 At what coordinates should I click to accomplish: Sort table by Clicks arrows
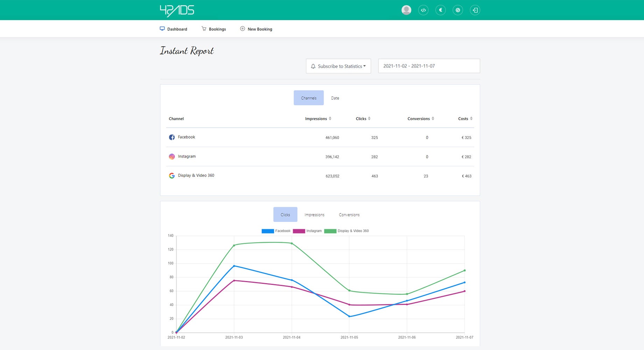point(369,119)
